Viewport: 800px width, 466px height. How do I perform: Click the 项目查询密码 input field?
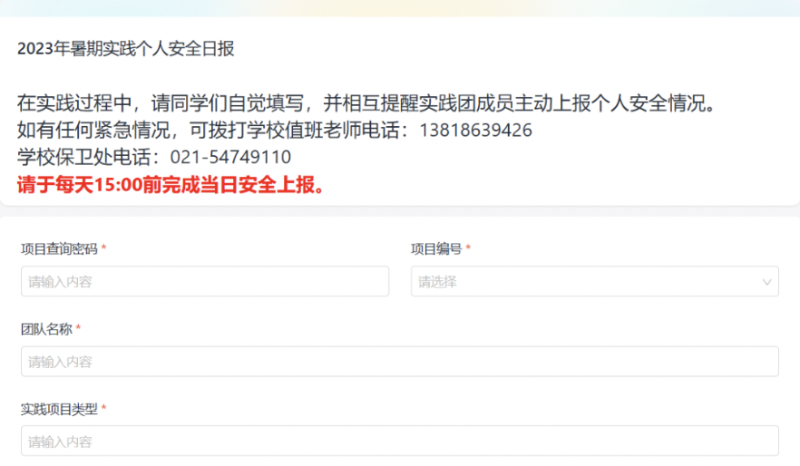(205, 281)
